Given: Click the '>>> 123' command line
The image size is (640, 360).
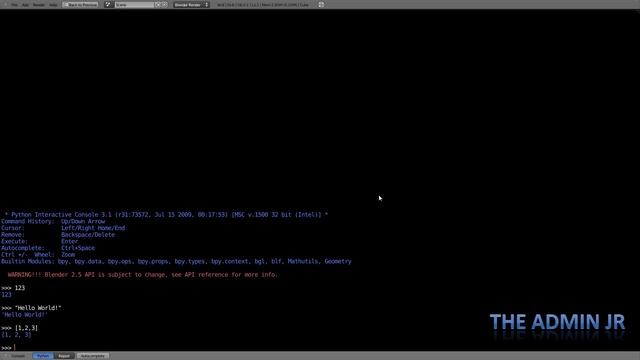Looking at the screenshot, I should (x=13, y=288).
